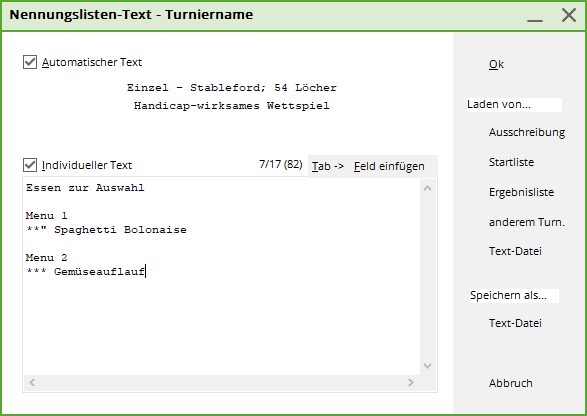Load text from Ergebnisliste
The width and height of the screenshot is (587, 416).
(521, 192)
